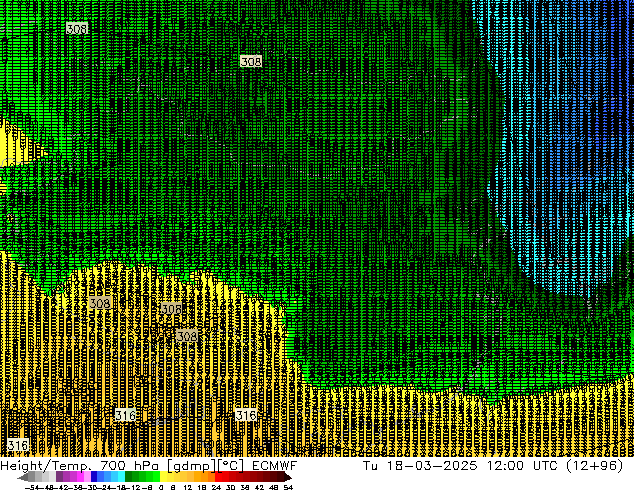
Task: Click the rightmost 316 contour label
Action: pos(246,415)
